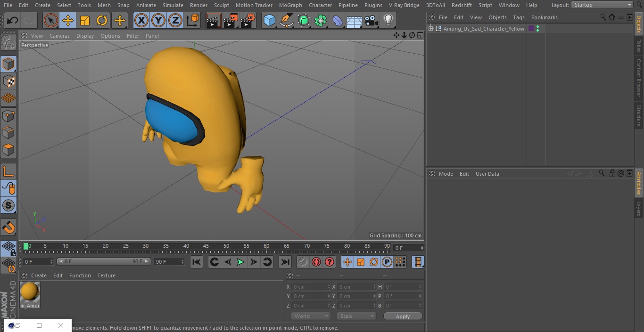Open the MoGraph menu
The height and width of the screenshot is (332, 644).
[x=290, y=5]
